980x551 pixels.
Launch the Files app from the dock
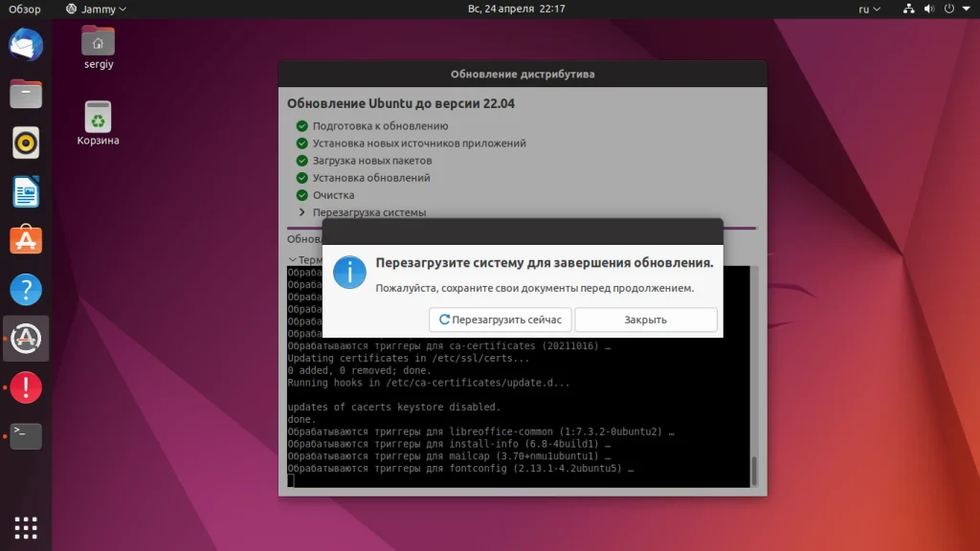point(25,93)
